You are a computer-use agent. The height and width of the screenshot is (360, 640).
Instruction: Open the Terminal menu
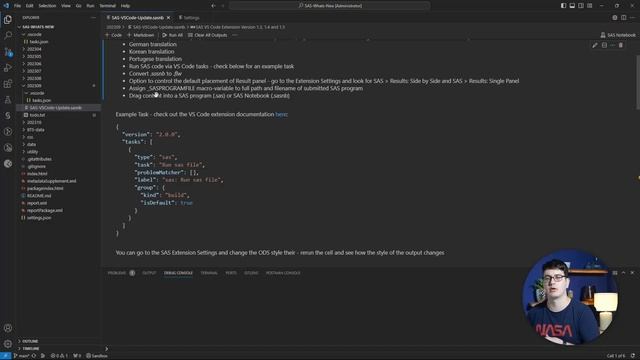[x=107, y=6]
